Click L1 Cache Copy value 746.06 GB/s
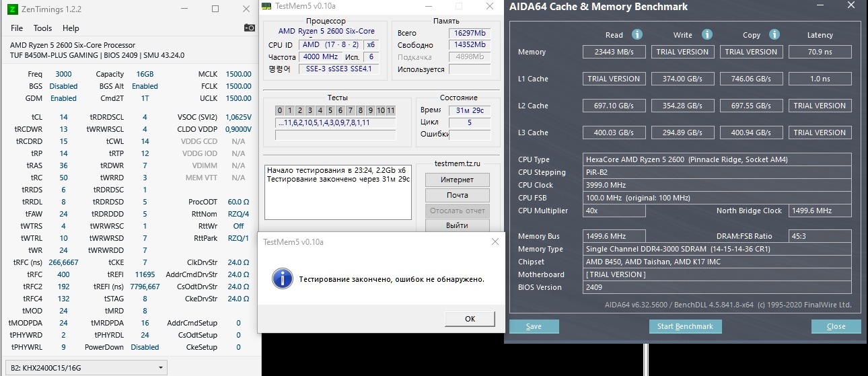The image size is (868, 376). point(751,79)
